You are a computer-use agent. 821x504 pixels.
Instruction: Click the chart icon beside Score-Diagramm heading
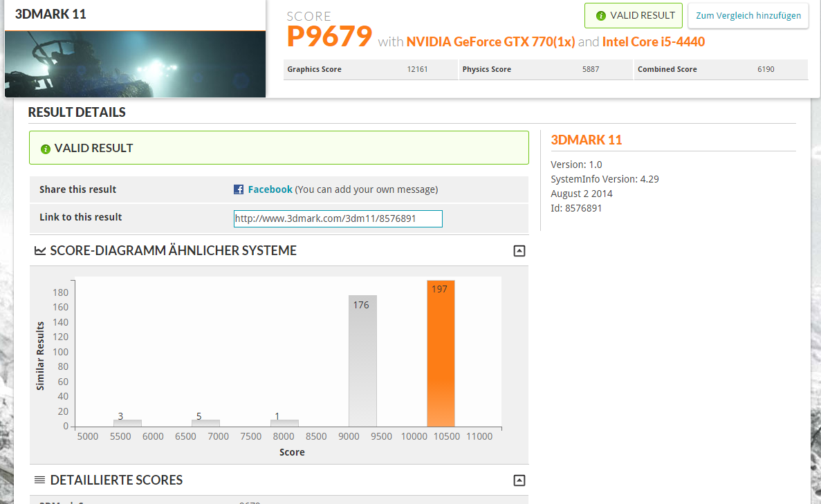40,251
